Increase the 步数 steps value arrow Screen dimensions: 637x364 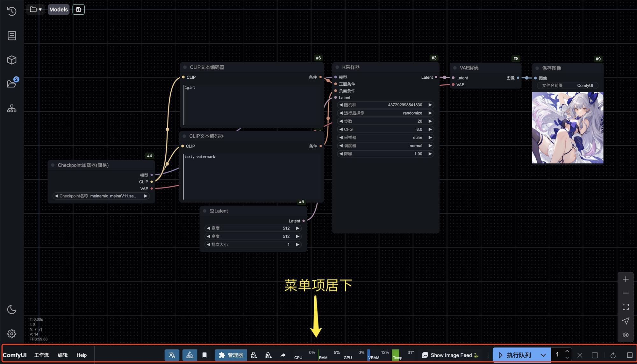(430, 121)
